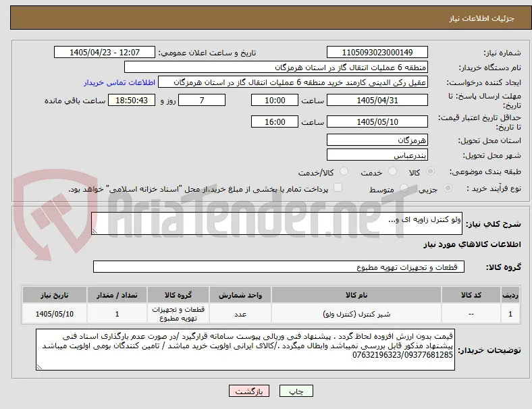The width and height of the screenshot is (532, 409).
Task: Click the remaining days field showing 7
Action: [202, 100]
